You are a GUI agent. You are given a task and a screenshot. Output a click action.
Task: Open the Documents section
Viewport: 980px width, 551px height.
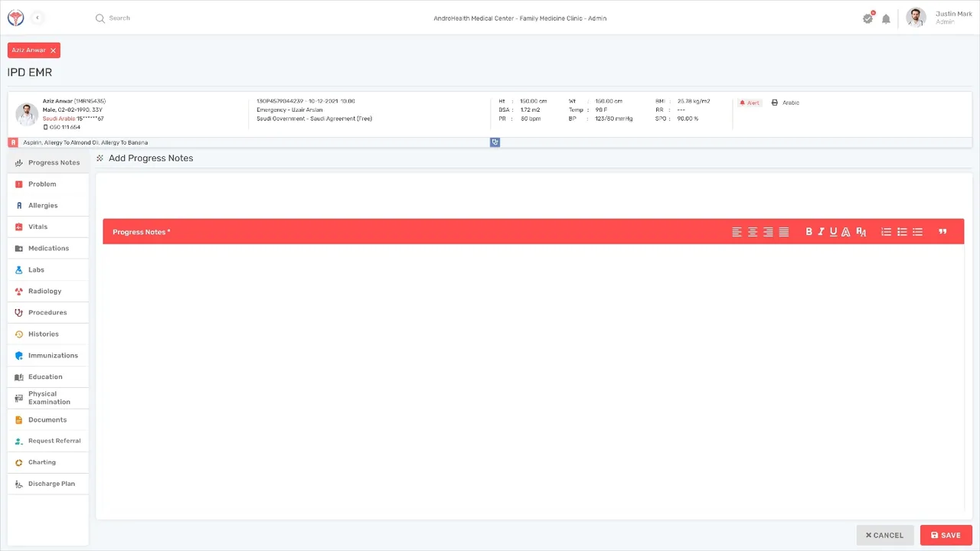[47, 419]
